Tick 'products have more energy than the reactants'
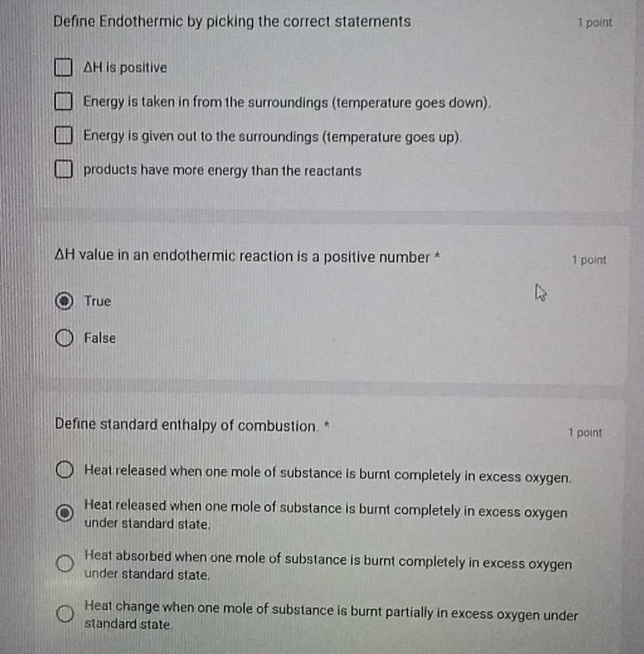 (63, 169)
